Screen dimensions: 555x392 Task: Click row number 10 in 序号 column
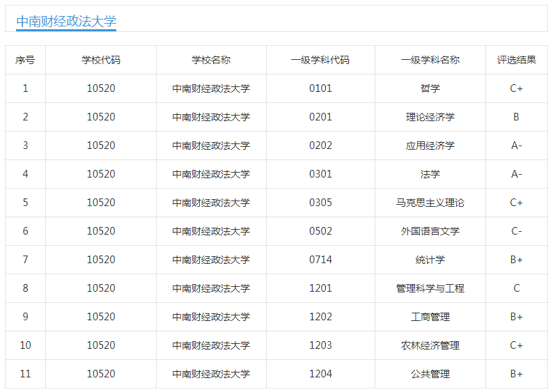[x=25, y=345]
